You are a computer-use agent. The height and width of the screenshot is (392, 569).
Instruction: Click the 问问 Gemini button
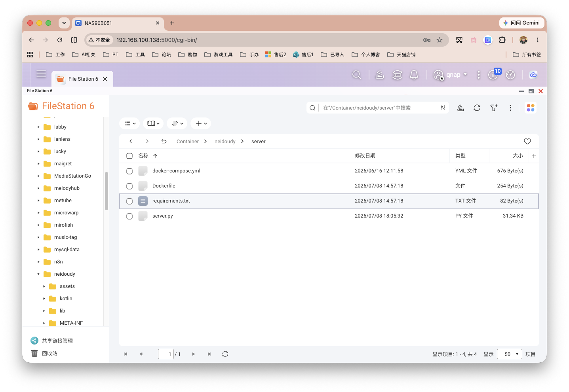tap(521, 23)
